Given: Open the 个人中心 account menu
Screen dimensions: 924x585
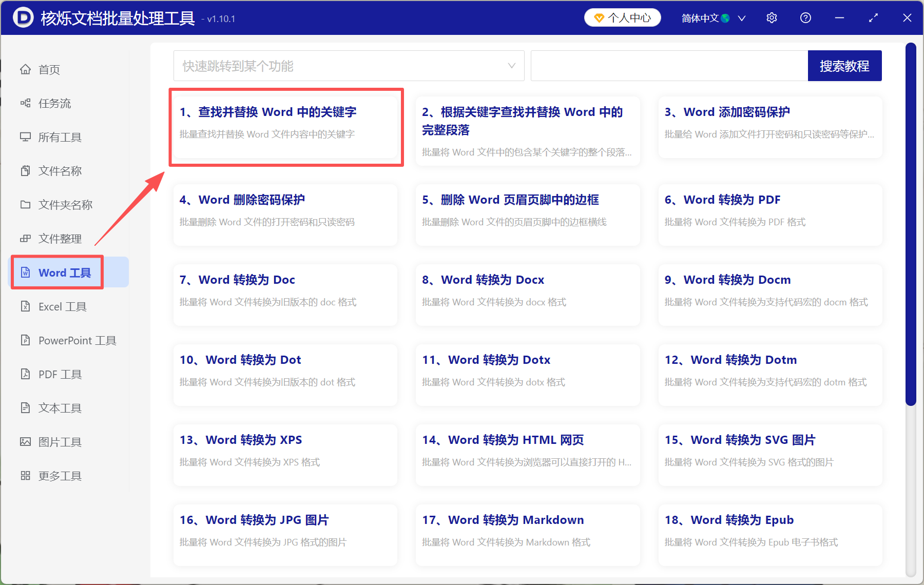Looking at the screenshot, I should [622, 17].
